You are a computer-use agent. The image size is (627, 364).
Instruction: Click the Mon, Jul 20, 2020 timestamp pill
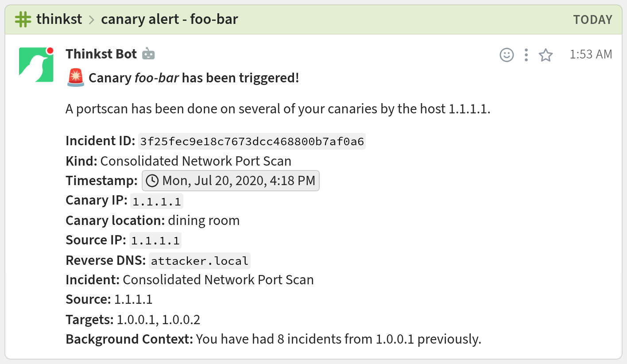coord(231,181)
